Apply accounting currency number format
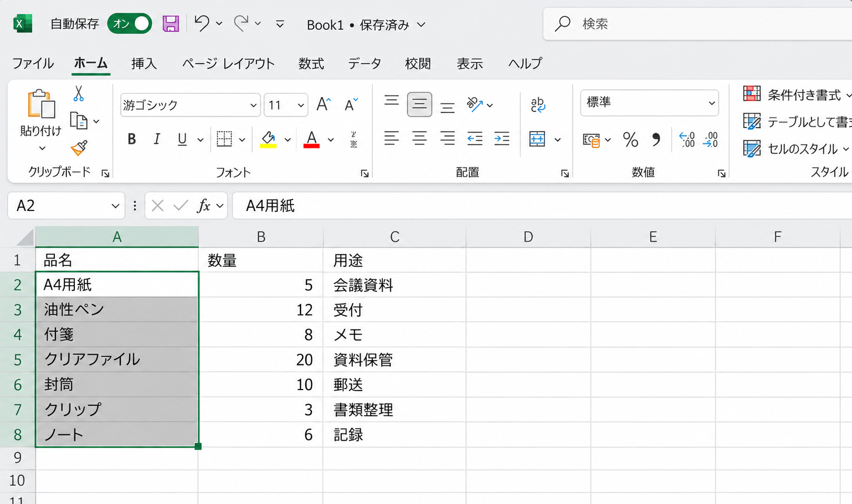852x504 pixels. point(591,140)
